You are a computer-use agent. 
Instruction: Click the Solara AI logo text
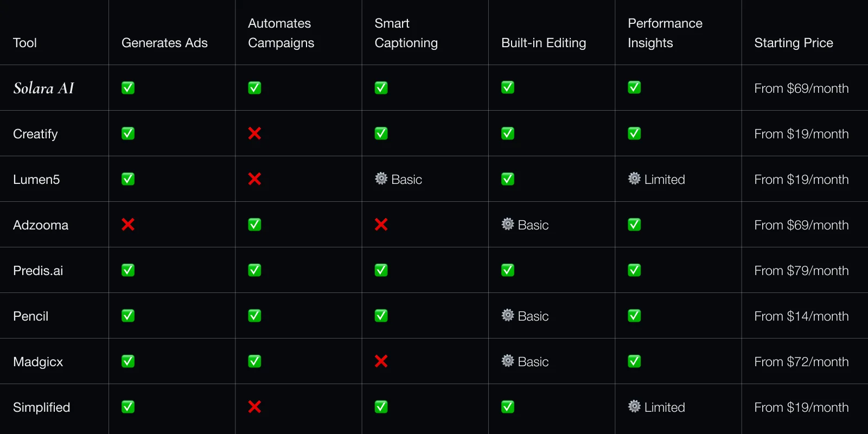click(x=43, y=88)
